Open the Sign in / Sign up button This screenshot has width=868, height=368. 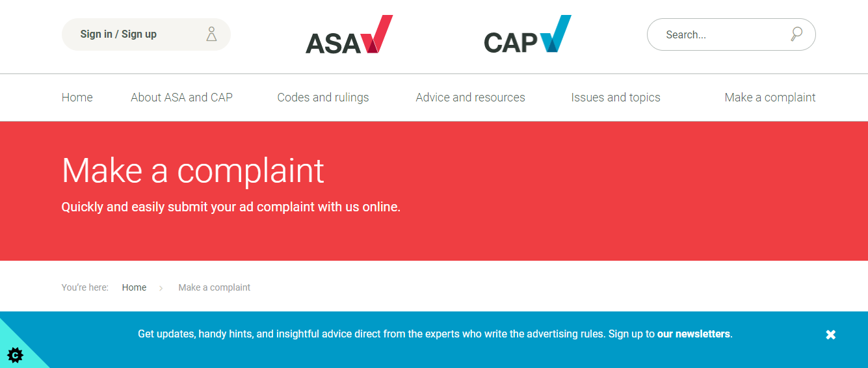point(118,34)
